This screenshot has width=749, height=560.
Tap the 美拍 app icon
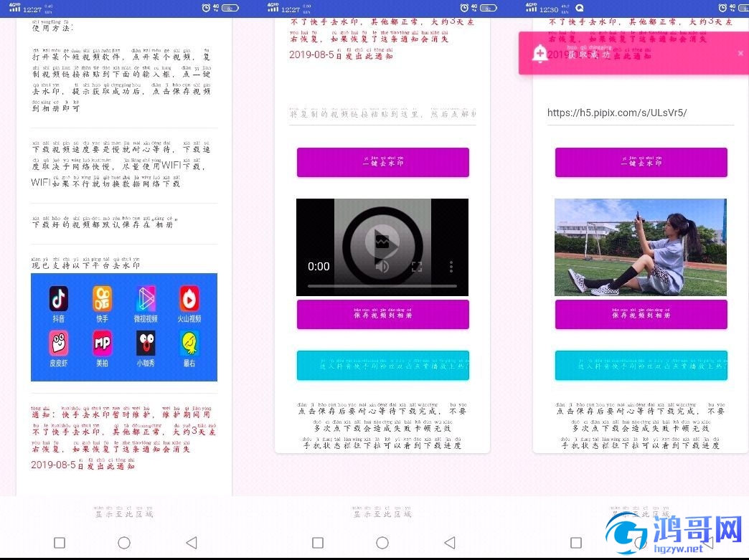point(102,343)
